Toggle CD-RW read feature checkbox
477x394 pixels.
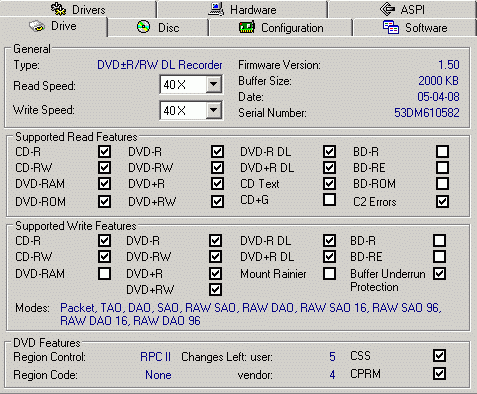(104, 167)
